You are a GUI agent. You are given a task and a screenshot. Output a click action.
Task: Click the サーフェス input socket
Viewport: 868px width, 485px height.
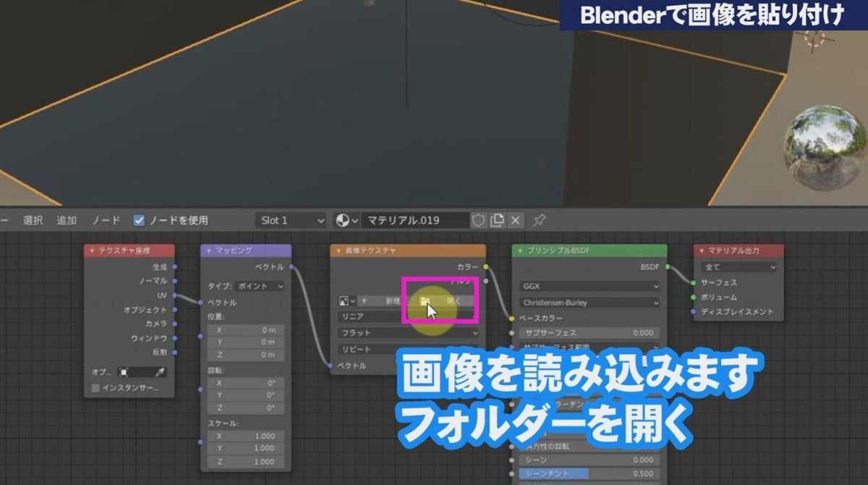tap(694, 283)
